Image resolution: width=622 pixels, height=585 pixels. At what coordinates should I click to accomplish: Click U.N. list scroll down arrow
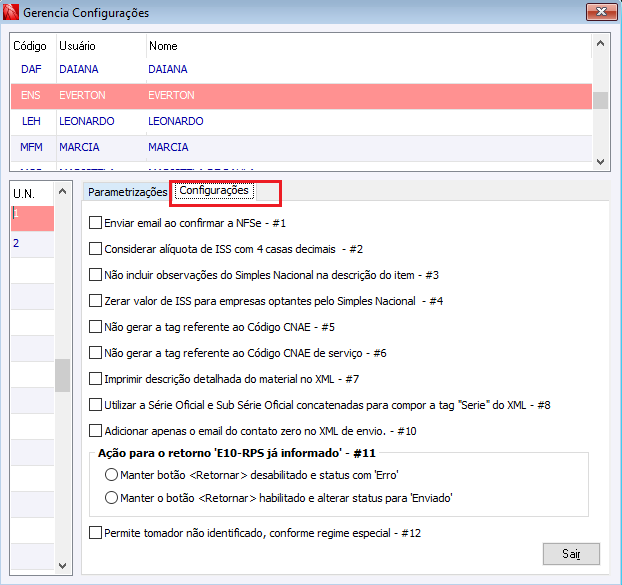(63, 566)
